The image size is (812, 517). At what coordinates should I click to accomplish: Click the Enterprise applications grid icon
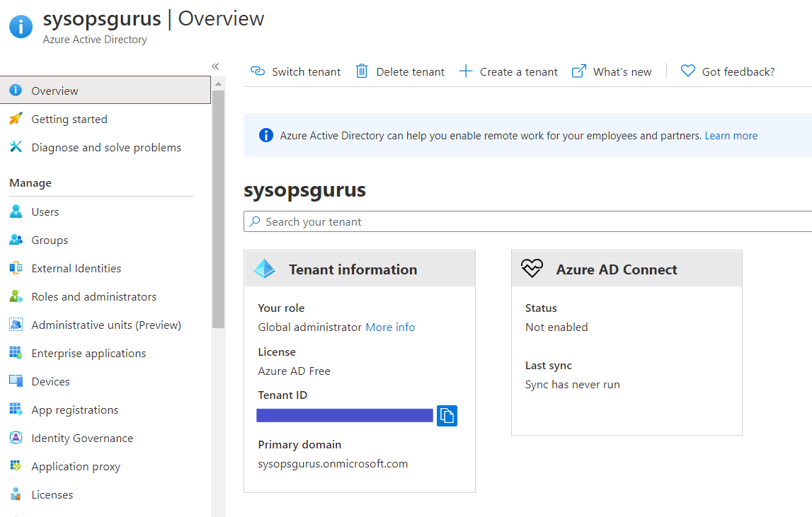(x=16, y=353)
